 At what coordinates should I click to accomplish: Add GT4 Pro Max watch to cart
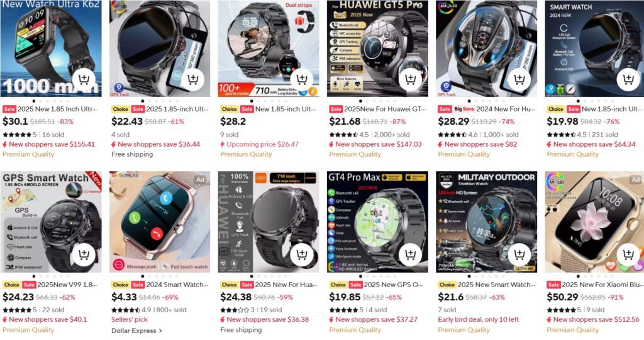coord(410,255)
